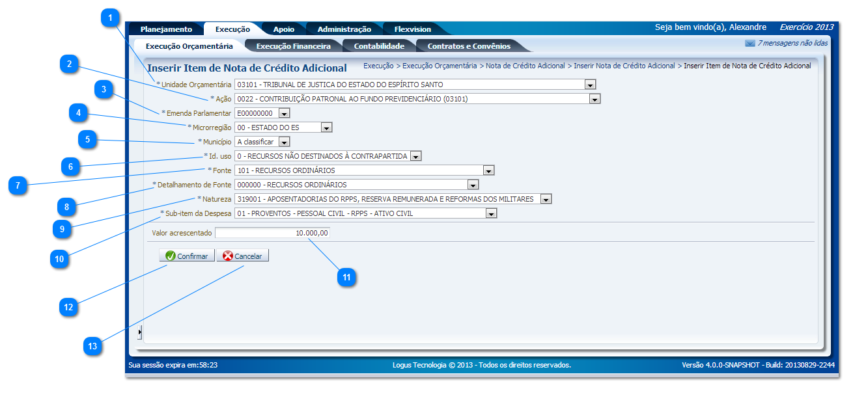Select the Execução Financeira subtab

293,46
